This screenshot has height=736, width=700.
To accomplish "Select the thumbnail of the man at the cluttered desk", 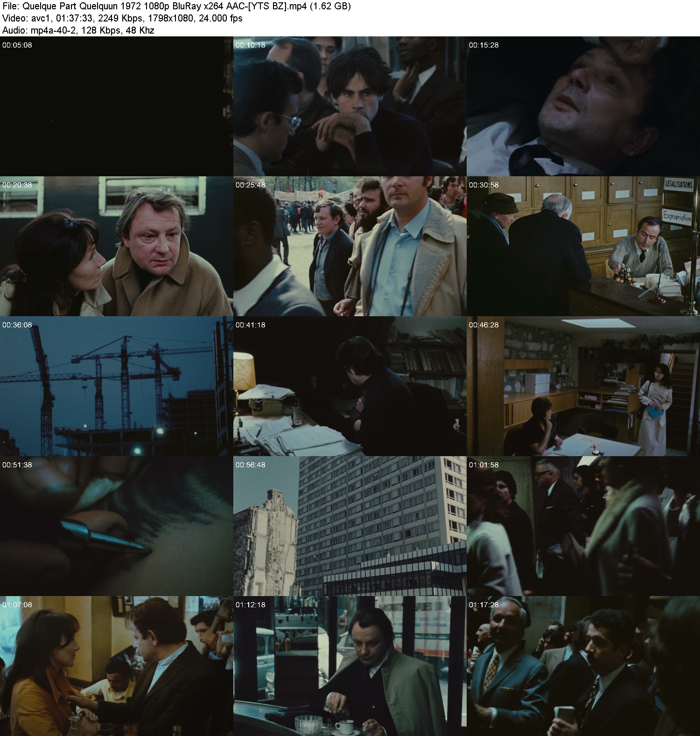I will click(350, 386).
